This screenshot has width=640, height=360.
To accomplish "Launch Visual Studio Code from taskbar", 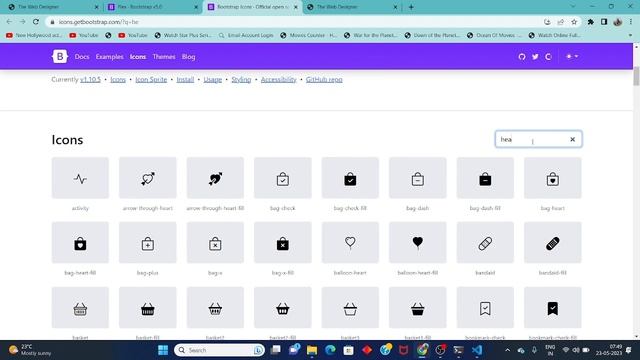I will [x=477, y=350].
